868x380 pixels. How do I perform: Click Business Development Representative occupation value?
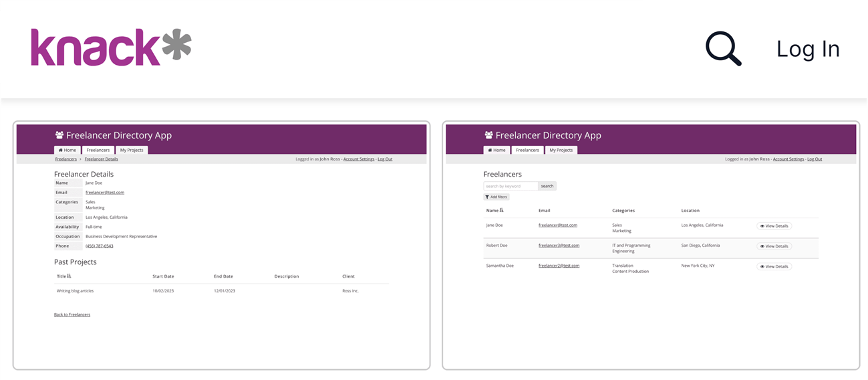point(121,236)
